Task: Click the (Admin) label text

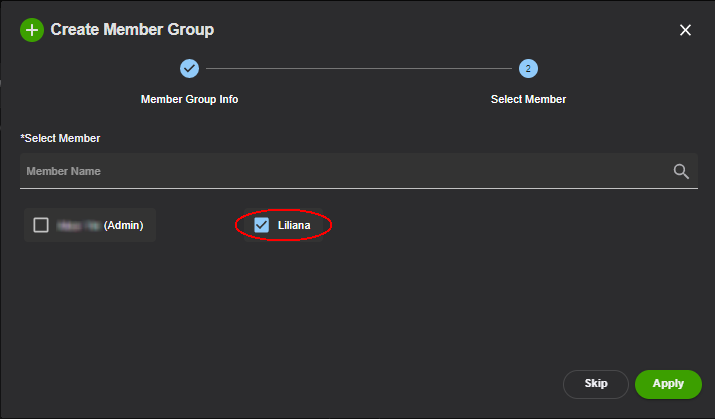Action: click(x=124, y=225)
